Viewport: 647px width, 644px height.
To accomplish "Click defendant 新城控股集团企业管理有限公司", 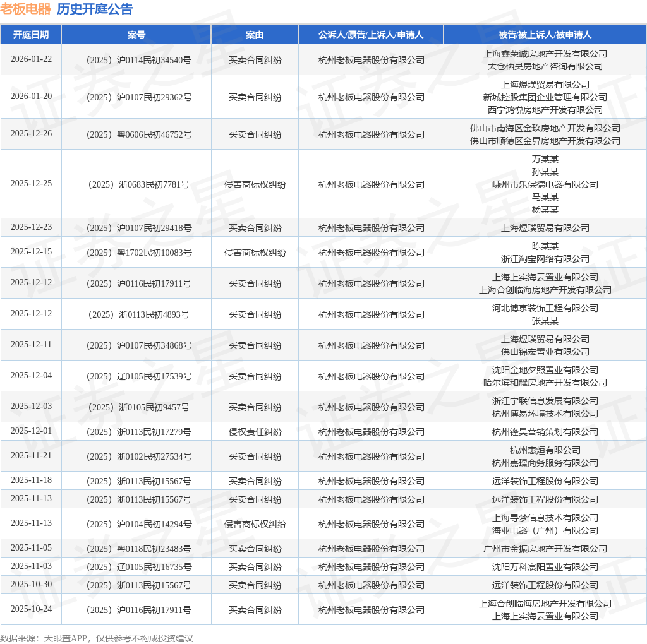I will (545, 97).
